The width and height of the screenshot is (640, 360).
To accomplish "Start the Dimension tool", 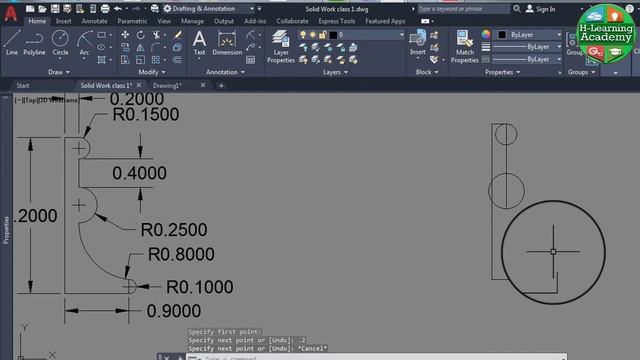I will 227,43.
